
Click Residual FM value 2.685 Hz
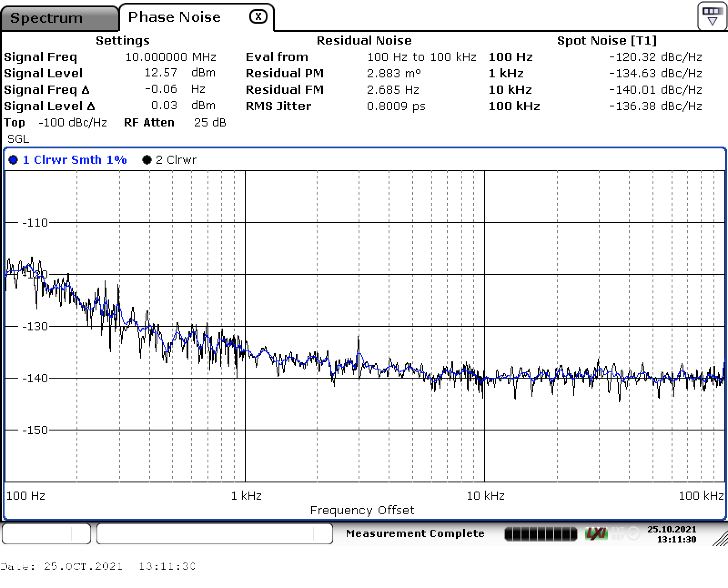click(393, 90)
